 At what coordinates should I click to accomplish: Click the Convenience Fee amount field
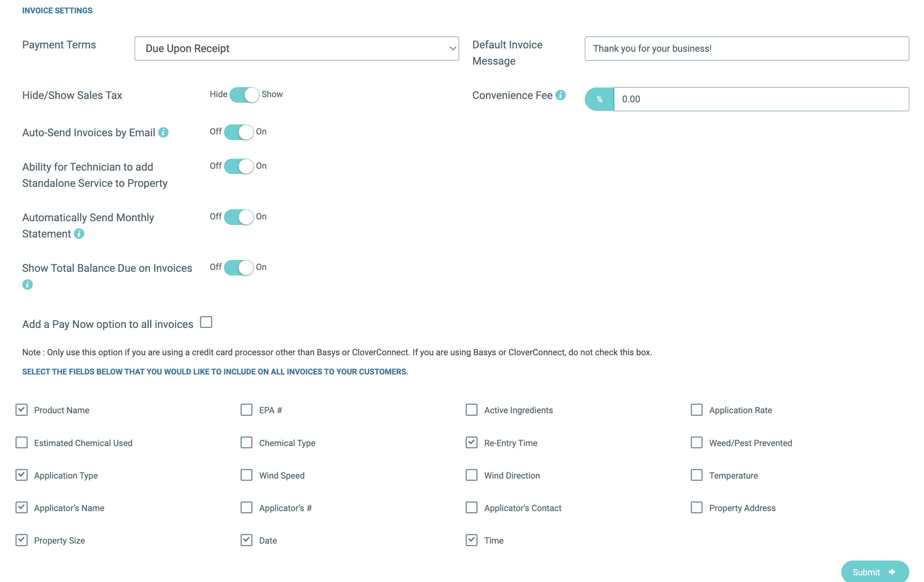761,99
